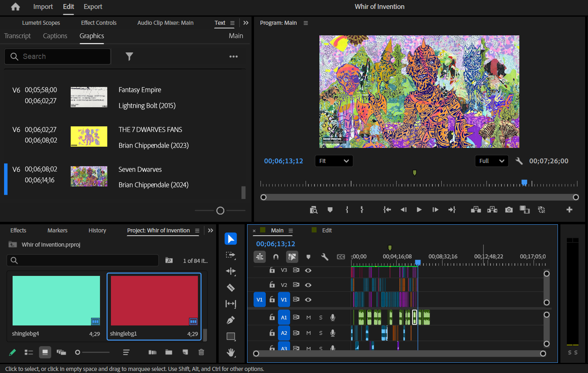Screen dimensions: 588x373
Task: Open the Export workspace
Action: (93, 7)
